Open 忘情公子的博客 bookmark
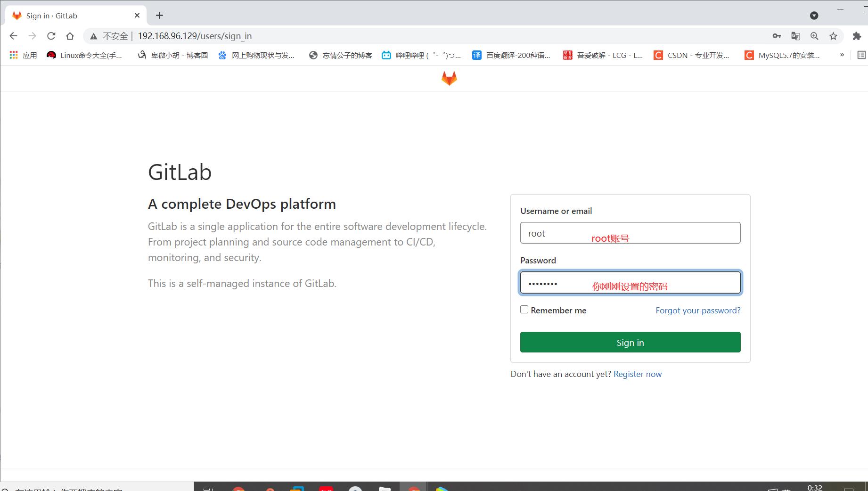 point(341,55)
